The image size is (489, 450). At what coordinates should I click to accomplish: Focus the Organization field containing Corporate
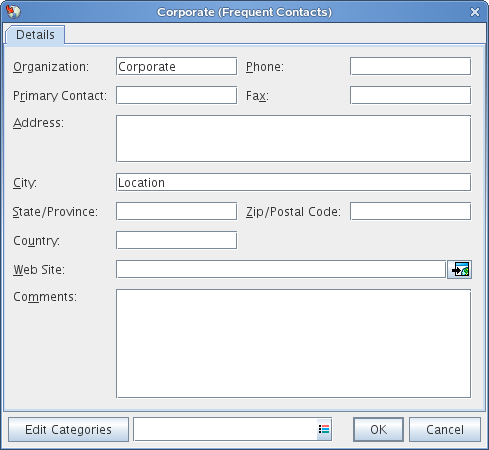177,66
